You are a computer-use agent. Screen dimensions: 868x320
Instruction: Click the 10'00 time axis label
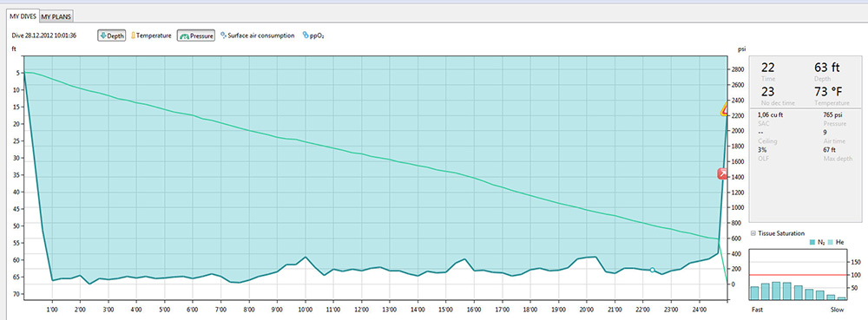pyautogui.click(x=305, y=310)
